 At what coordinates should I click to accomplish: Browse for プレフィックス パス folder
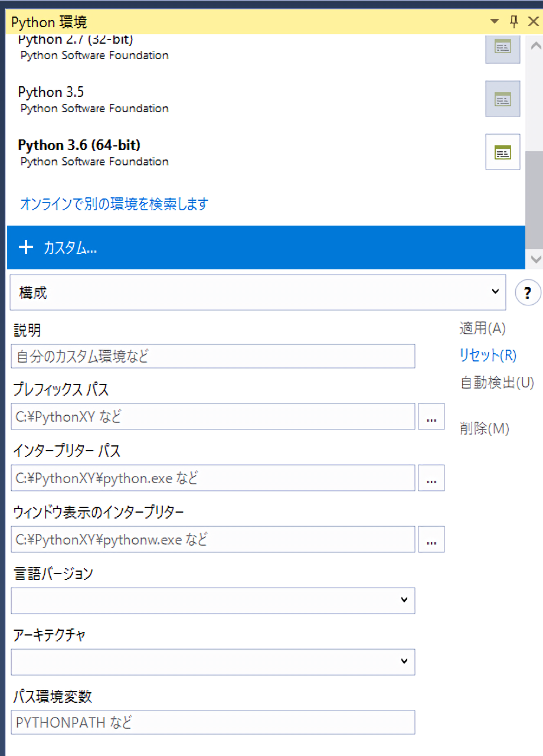point(431,417)
